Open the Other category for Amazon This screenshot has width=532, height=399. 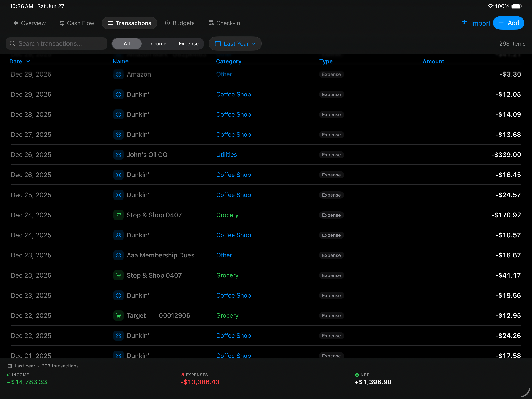pyautogui.click(x=224, y=74)
